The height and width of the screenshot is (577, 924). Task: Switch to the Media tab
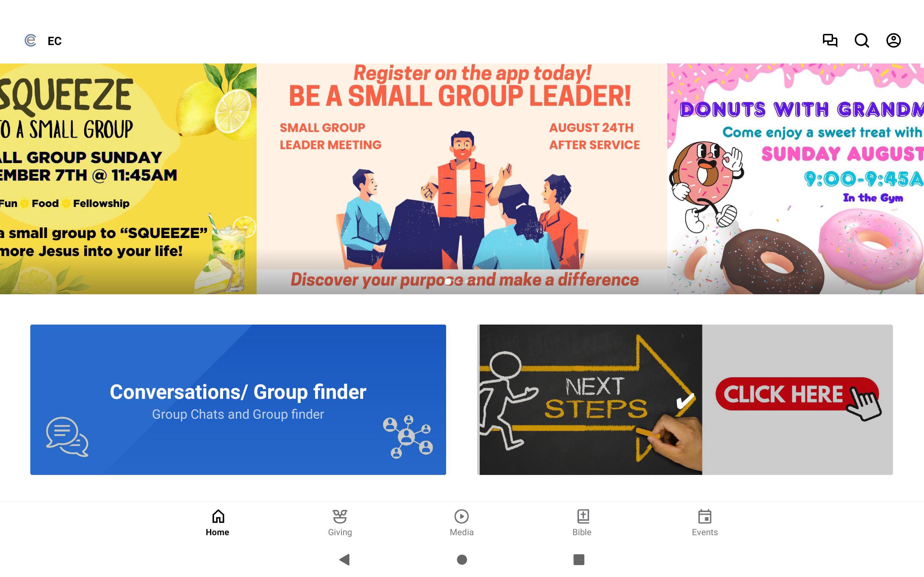(x=462, y=523)
